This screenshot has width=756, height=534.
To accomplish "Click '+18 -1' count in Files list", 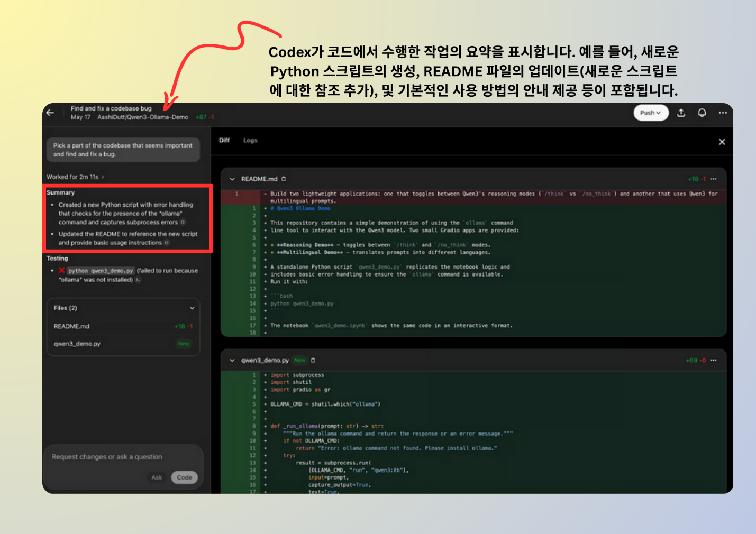I will [184, 326].
